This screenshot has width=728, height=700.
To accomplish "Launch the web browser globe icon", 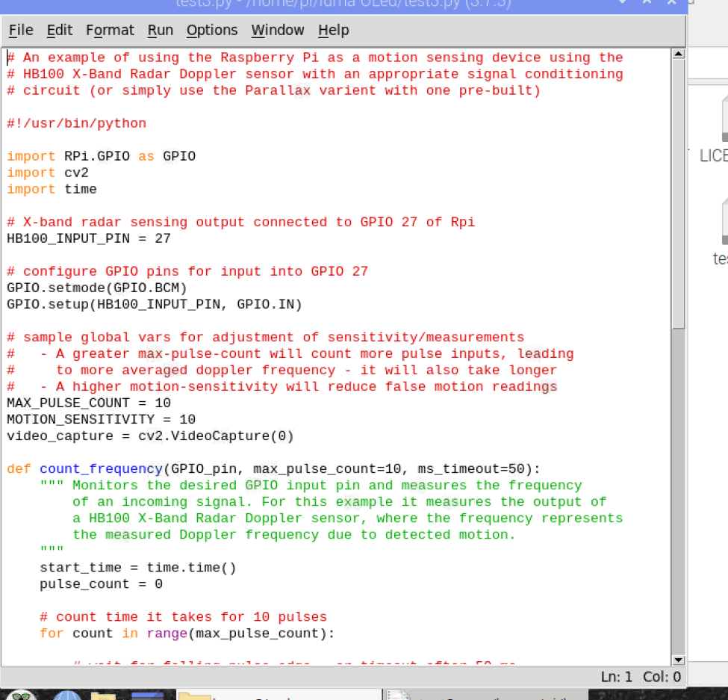I will coord(66,696).
